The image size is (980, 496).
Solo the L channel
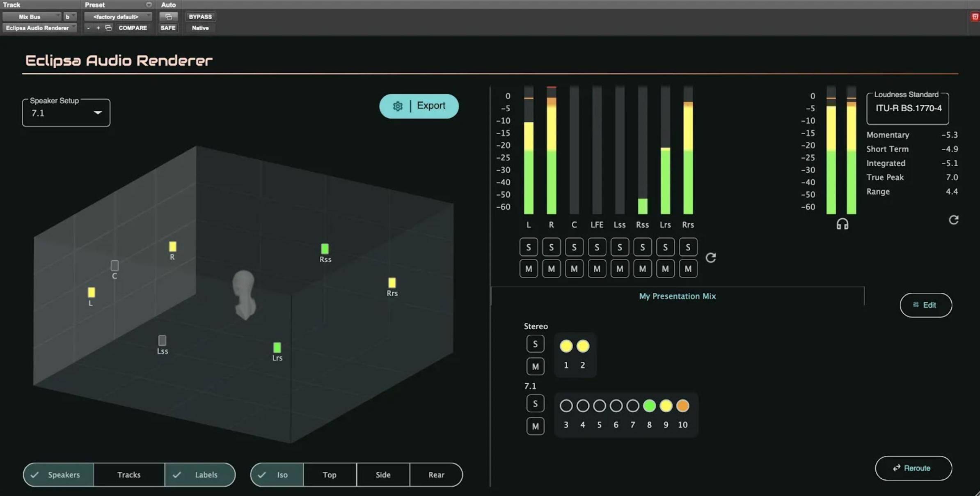tap(528, 247)
